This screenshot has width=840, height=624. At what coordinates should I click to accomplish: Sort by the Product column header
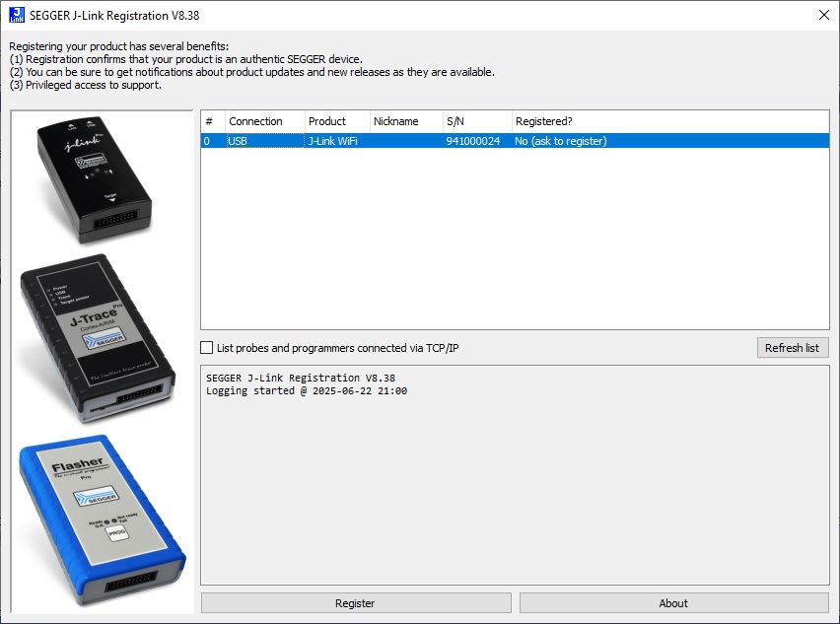pyautogui.click(x=337, y=121)
